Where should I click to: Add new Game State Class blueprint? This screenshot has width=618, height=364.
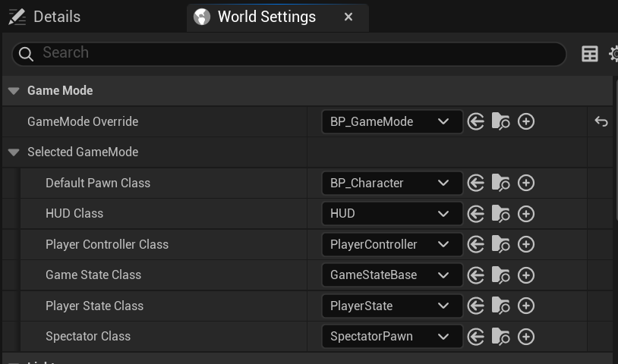point(526,275)
